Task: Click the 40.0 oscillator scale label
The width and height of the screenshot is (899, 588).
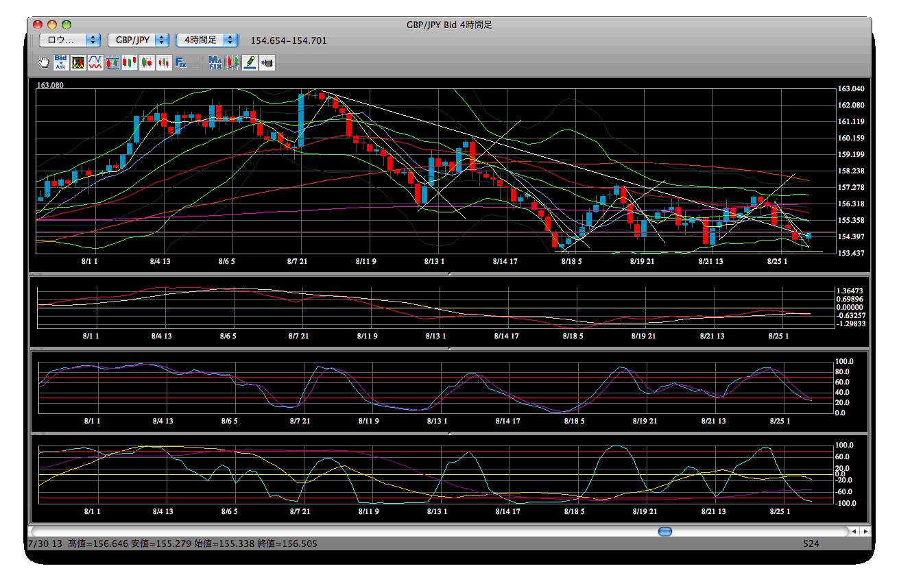Action: (x=843, y=393)
